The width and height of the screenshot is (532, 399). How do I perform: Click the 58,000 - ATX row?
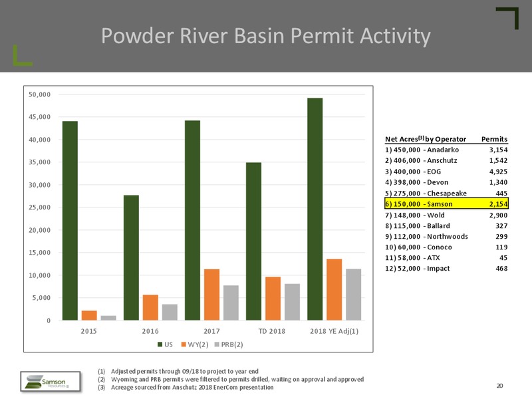coord(446,258)
